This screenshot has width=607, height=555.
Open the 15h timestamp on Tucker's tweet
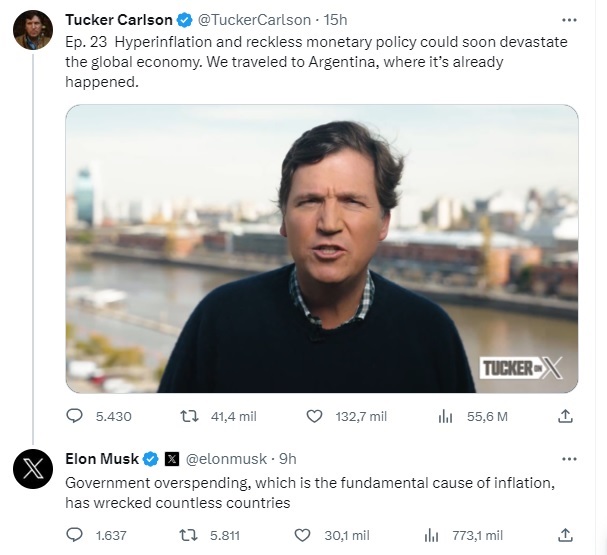click(x=335, y=19)
